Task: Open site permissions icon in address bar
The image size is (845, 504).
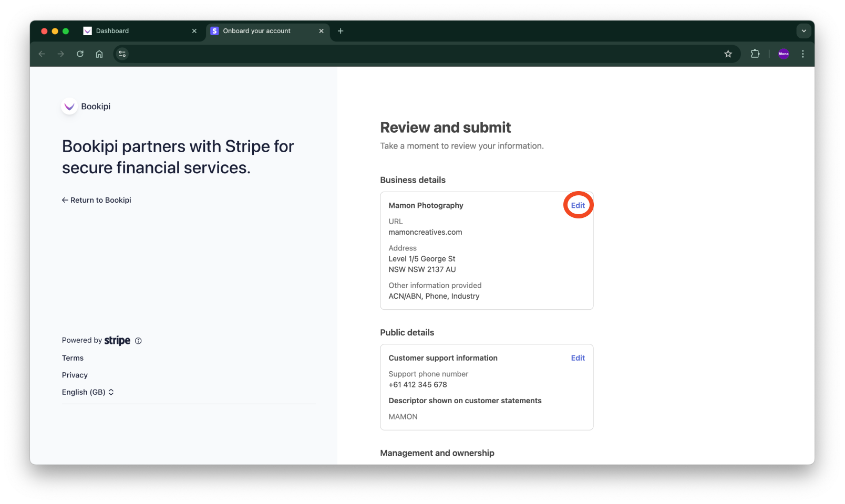Action: (x=122, y=54)
